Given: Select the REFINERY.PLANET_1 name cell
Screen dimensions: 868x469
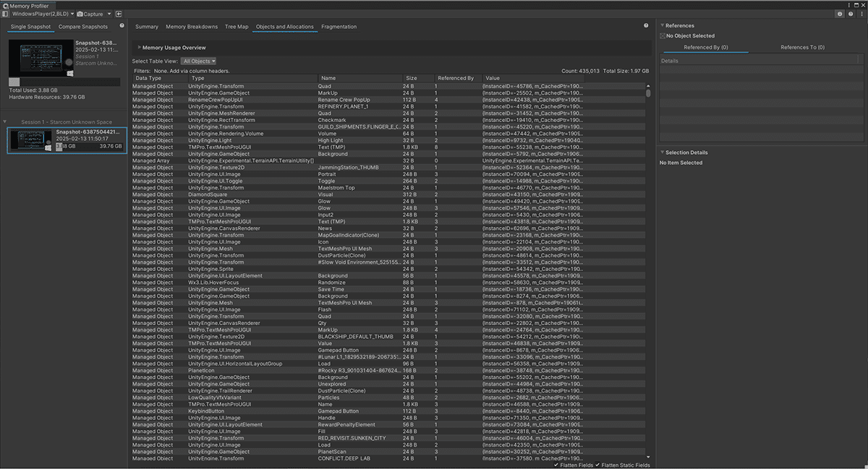Looking at the screenshot, I should pos(344,106).
